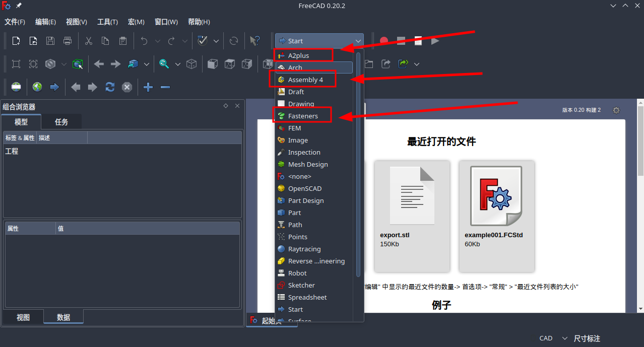
Task: Click the blue open-website arrow icon
Action: [x=54, y=87]
